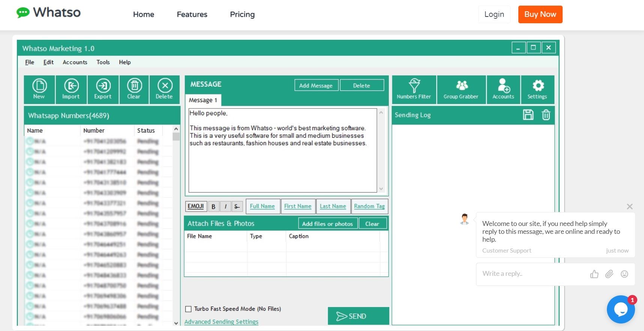Click the File Name column header

pyautogui.click(x=216, y=236)
